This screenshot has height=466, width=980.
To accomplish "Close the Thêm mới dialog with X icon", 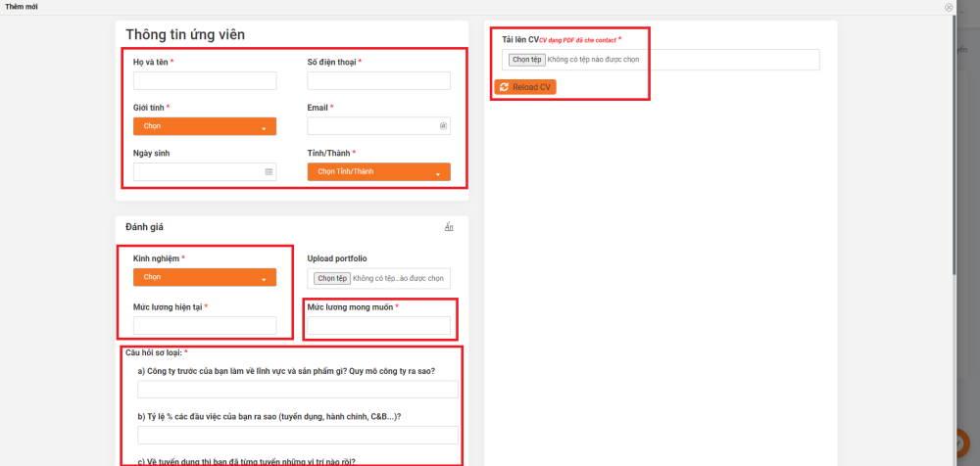I will (x=949, y=7).
